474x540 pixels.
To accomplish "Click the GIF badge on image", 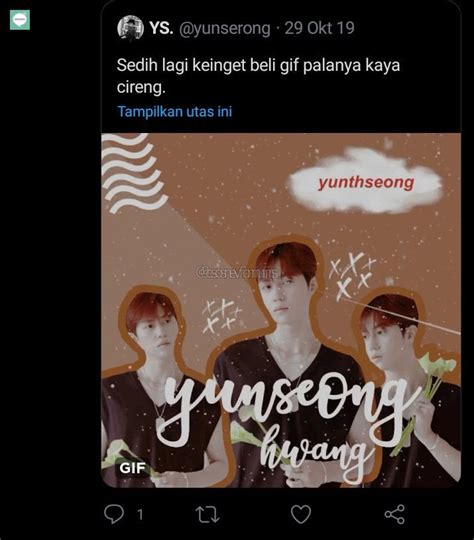I will tap(132, 468).
